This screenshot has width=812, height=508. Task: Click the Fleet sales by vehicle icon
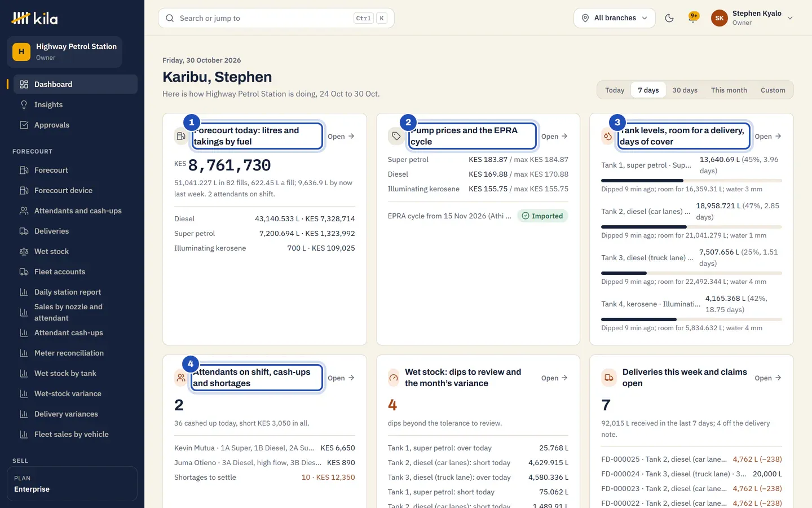pos(24,434)
